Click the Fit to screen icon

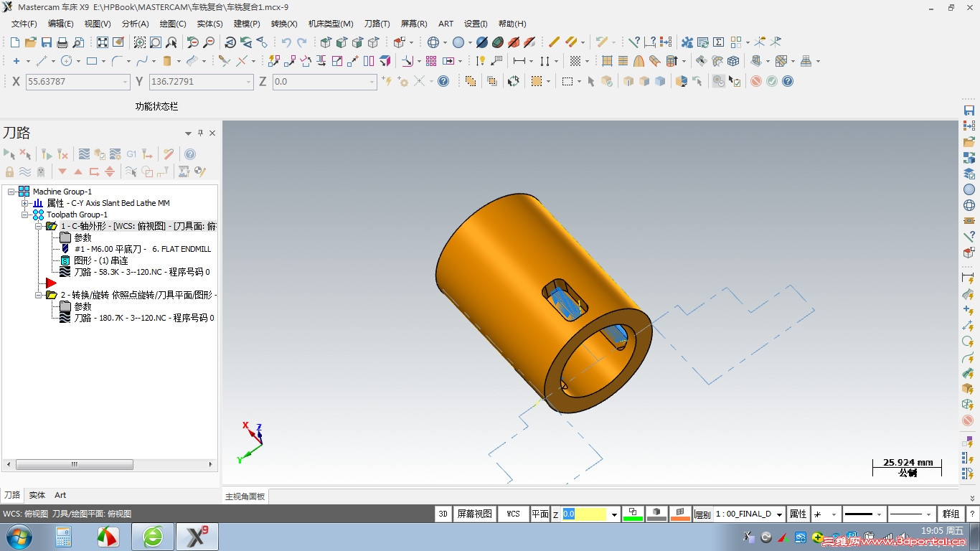click(103, 42)
